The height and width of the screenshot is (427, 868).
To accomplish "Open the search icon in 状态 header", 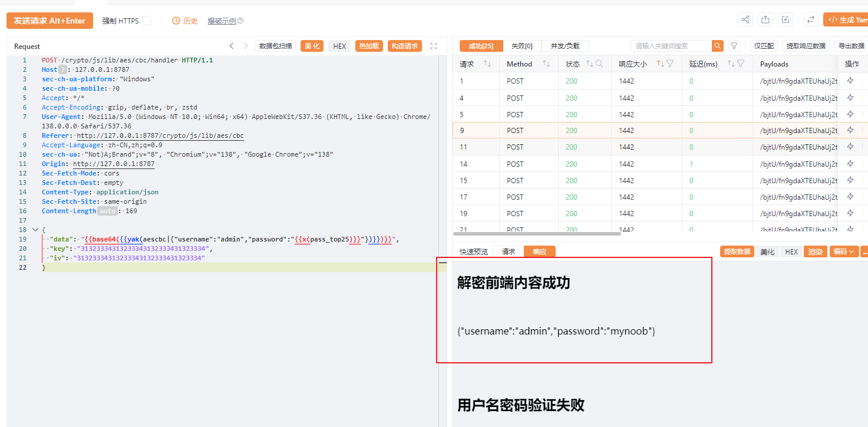I will tap(599, 64).
